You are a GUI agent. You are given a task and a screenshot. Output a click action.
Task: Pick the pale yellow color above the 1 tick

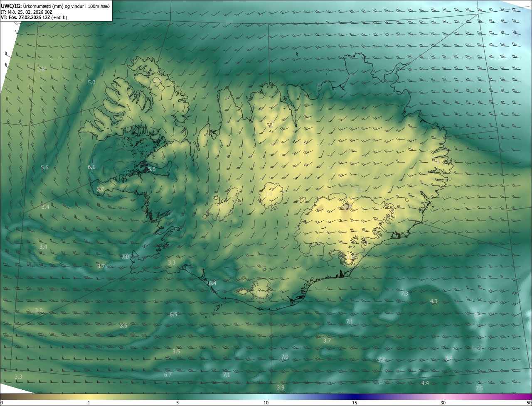coord(89,396)
